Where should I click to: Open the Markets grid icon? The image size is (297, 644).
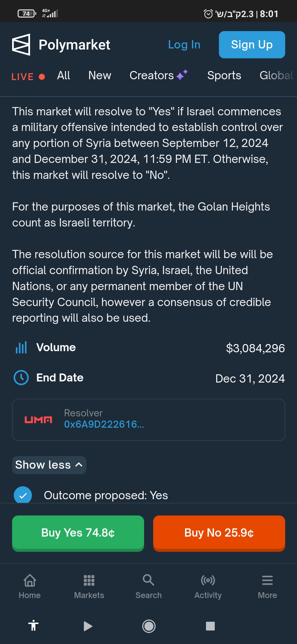click(x=89, y=581)
